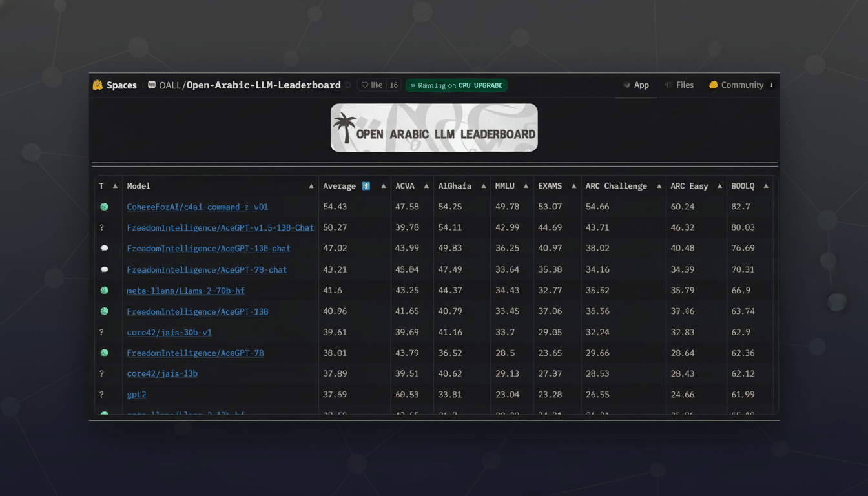Open the Community tab
This screenshot has width=868, height=496.
[x=740, y=85]
